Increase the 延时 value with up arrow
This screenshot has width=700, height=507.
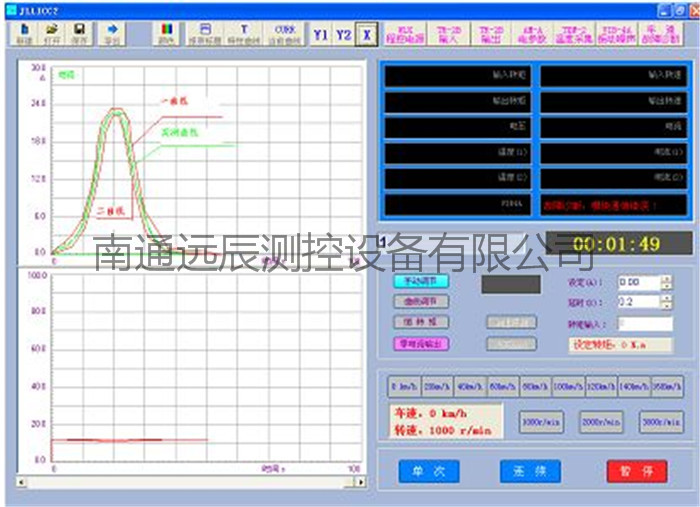(x=666, y=297)
